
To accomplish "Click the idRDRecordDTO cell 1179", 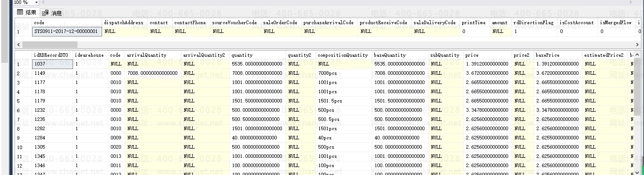I will coord(52,101).
